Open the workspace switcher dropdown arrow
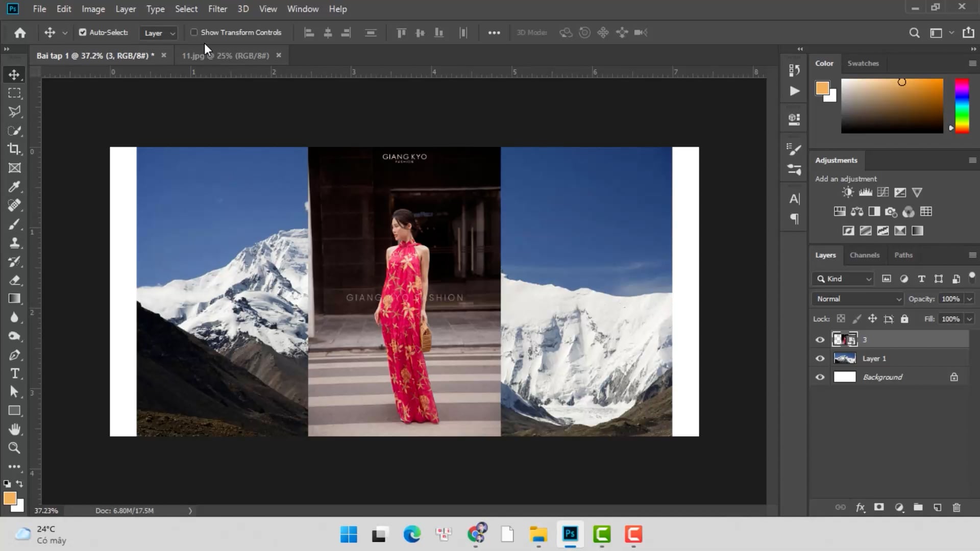This screenshot has height=551, width=980. click(x=951, y=33)
